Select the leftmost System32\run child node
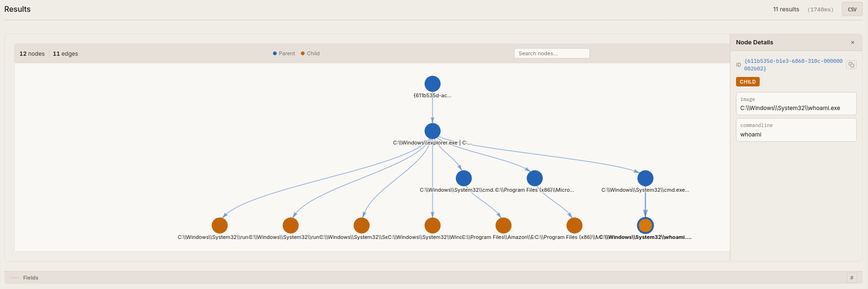This screenshot has width=868, height=289. [219, 225]
